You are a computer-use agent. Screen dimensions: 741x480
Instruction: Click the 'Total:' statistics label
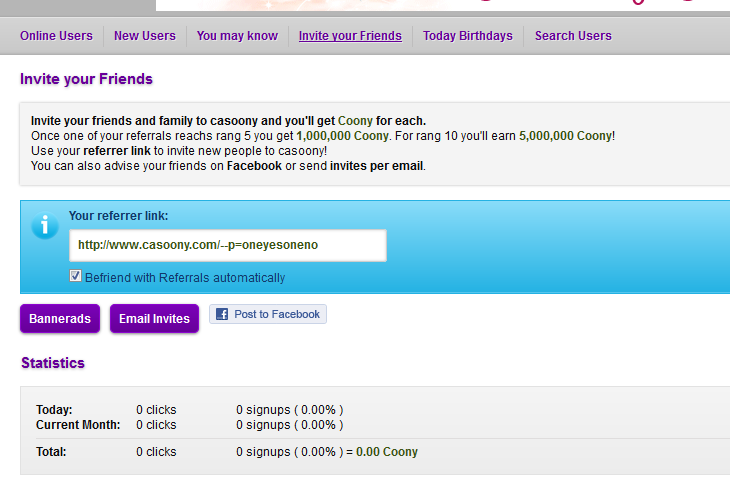[x=51, y=452]
